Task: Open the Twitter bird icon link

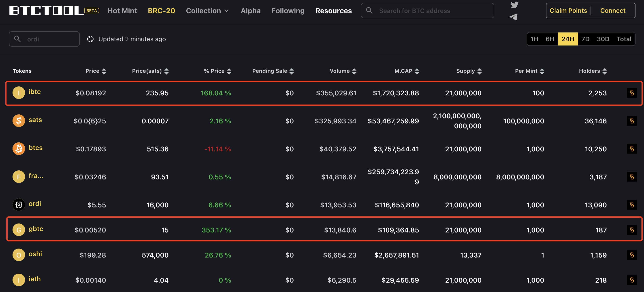Action: click(x=514, y=5)
